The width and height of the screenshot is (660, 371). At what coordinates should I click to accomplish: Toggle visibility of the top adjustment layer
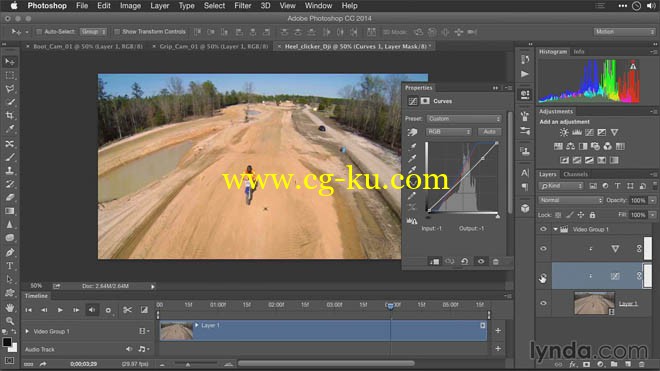pos(543,248)
